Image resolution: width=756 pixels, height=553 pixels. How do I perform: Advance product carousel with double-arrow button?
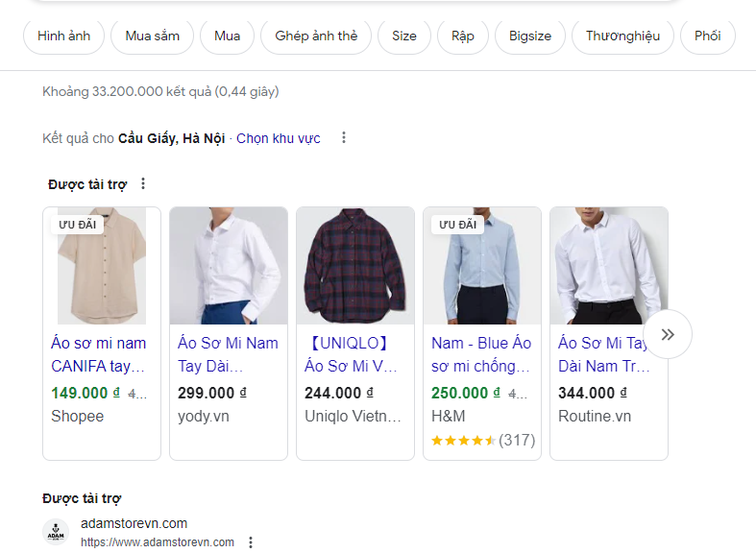pos(668,334)
